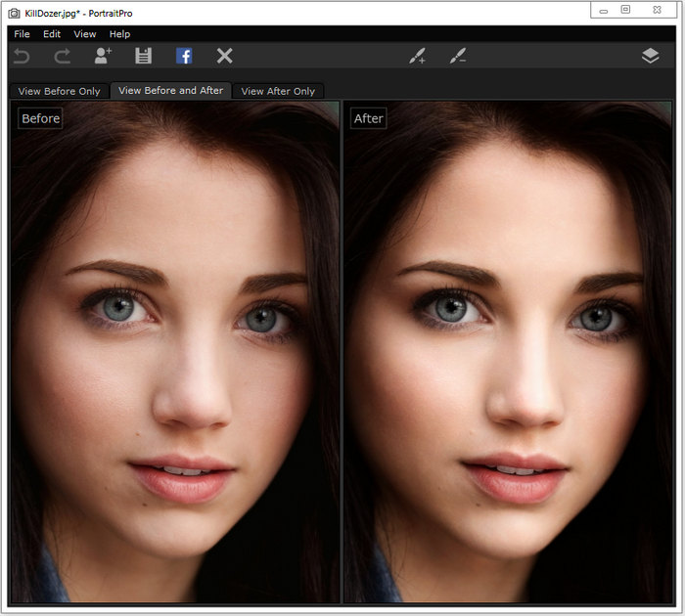
Task: Switch to View Before Only tab
Action: pos(59,91)
